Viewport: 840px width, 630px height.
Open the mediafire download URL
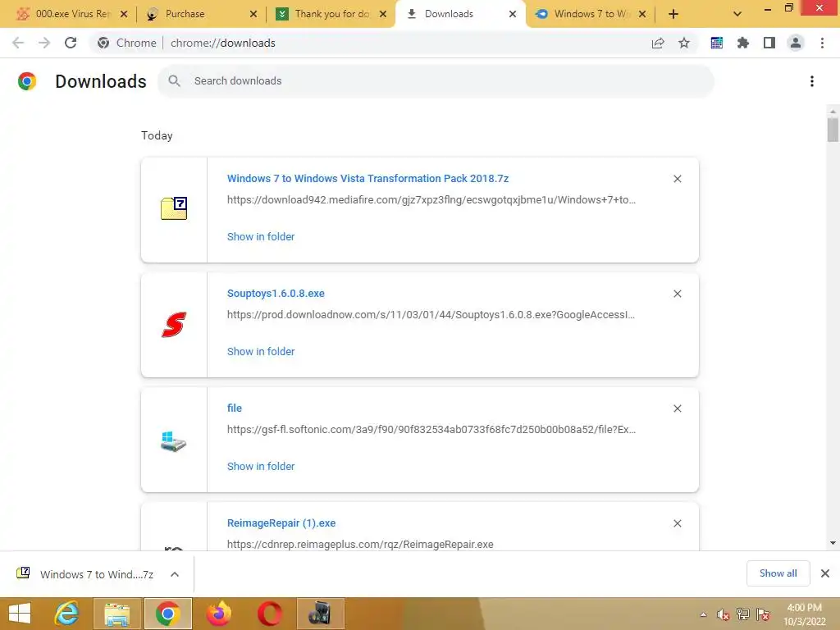[x=431, y=200]
